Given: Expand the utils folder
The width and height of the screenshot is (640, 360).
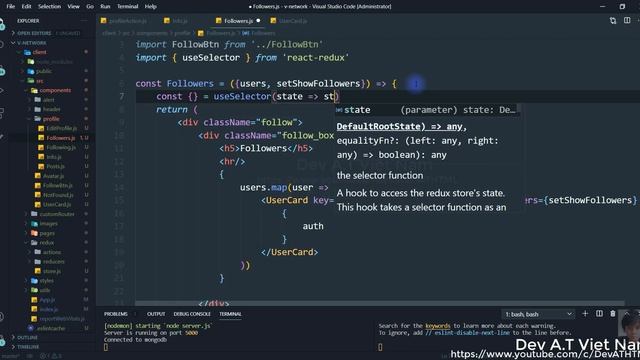Looking at the screenshot, I should [x=44, y=290].
